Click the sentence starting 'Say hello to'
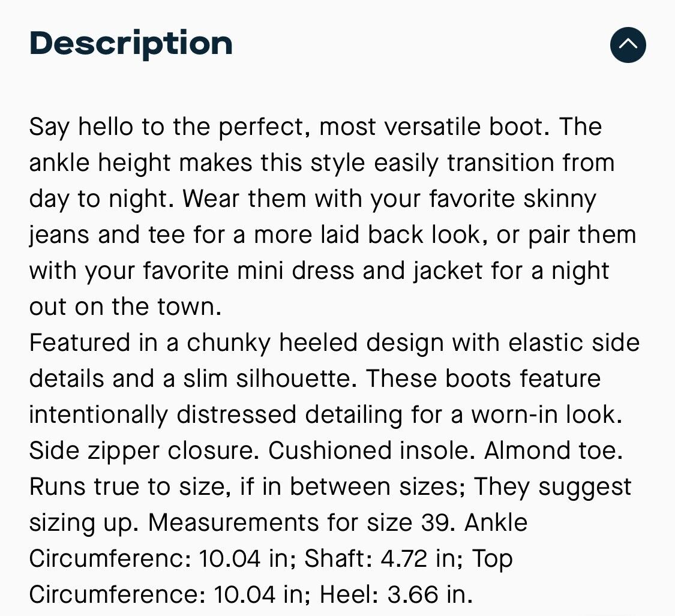The width and height of the screenshot is (675, 616). tap(289, 127)
